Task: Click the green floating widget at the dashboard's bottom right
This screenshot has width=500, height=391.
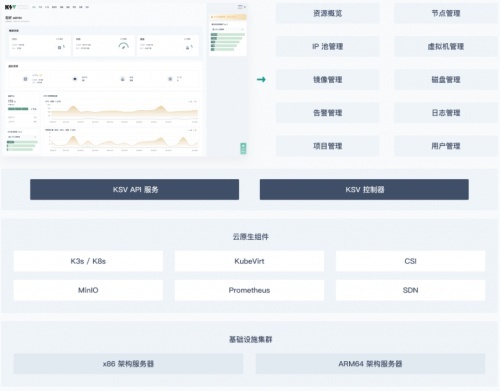Action: point(243,148)
